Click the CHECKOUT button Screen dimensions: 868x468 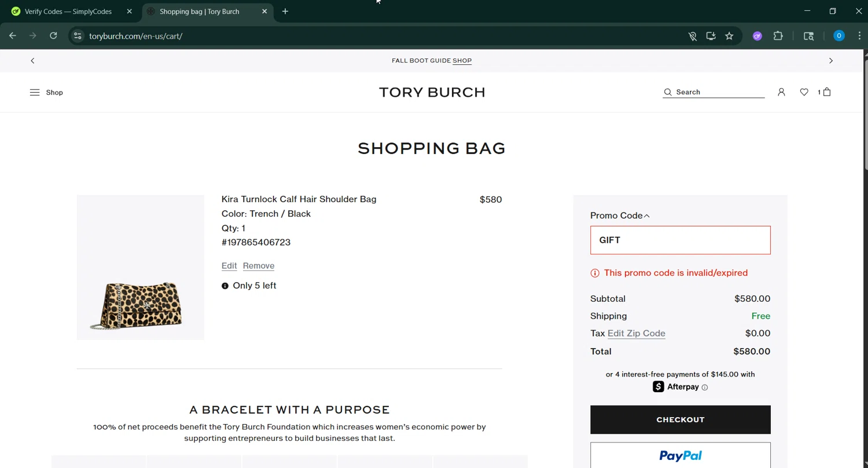681,420
